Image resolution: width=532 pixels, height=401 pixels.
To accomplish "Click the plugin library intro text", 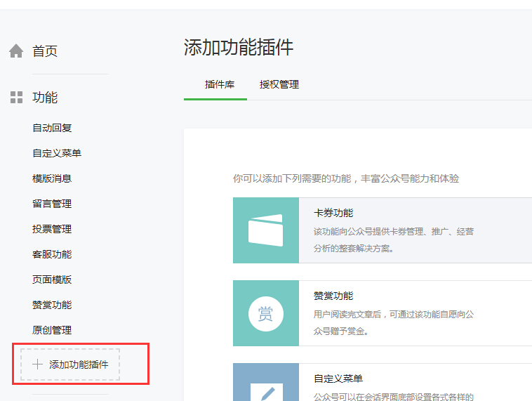I will click(x=346, y=178).
